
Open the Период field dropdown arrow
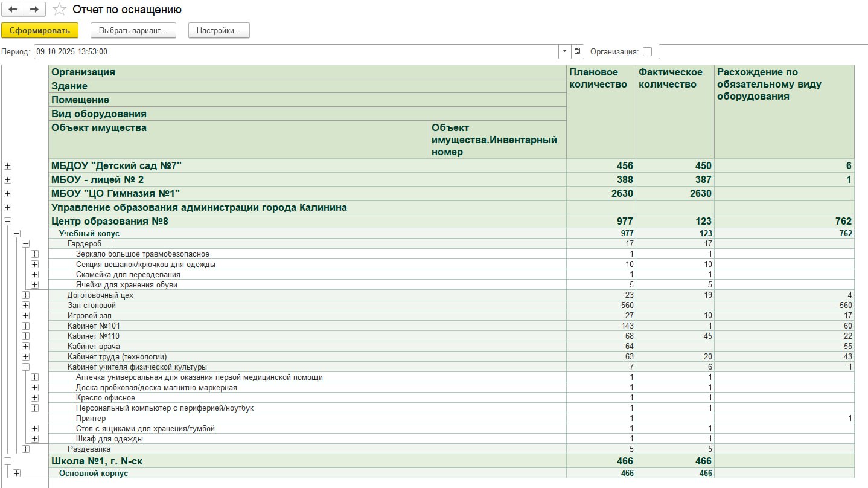pos(564,51)
